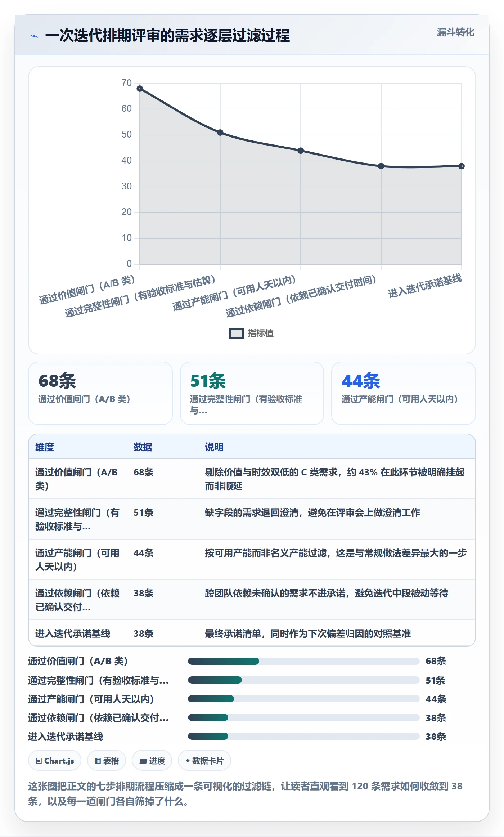Click the y-axis value 70
Screen dimensions: 504x837
pos(127,83)
